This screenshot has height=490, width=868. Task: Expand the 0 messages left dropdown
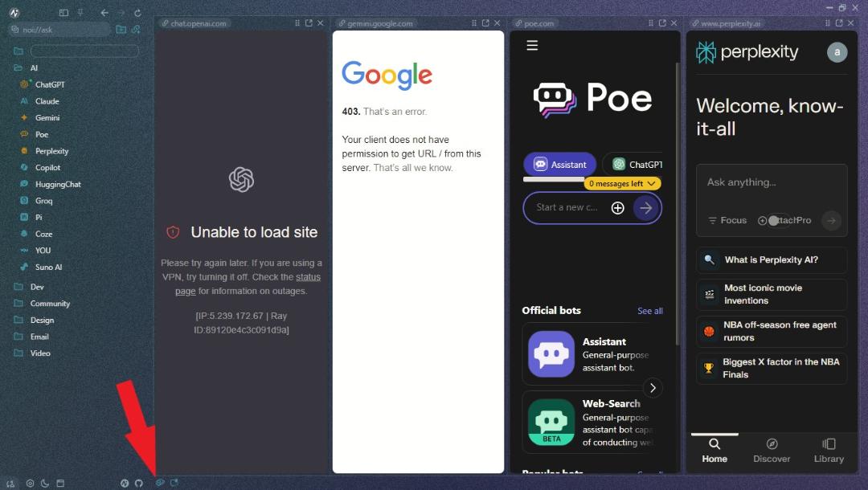[622, 184]
